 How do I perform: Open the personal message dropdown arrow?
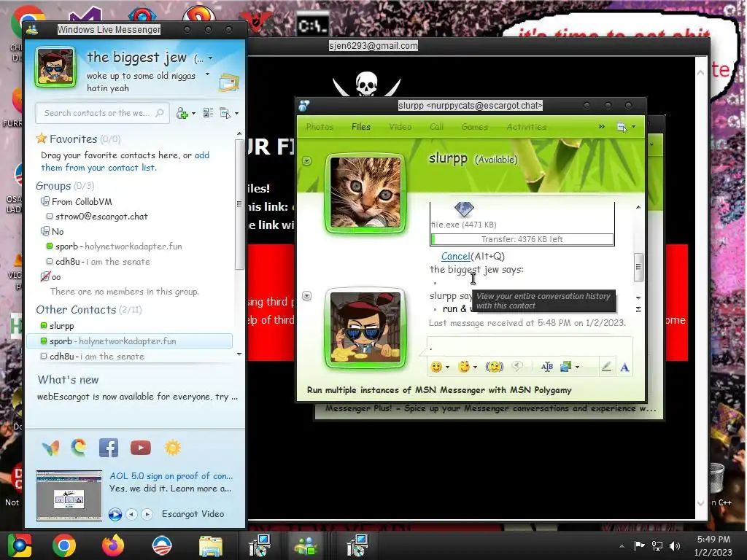pyautogui.click(x=207, y=74)
